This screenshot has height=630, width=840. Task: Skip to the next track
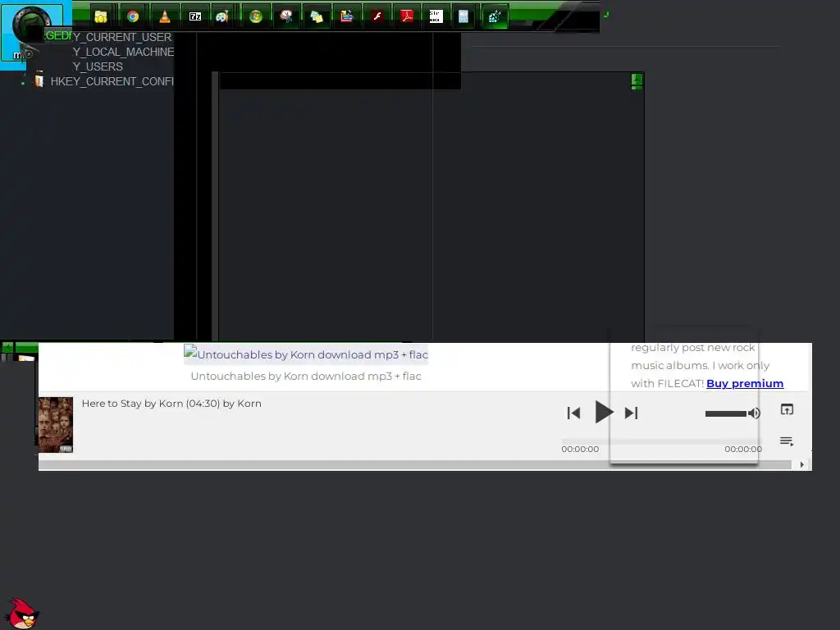[x=631, y=413]
